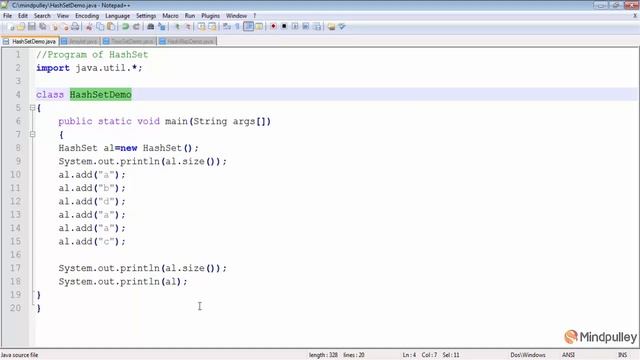Collapse the main method fold marker at line 7
Viewport: 640px width, 360px height.
(x=32, y=134)
